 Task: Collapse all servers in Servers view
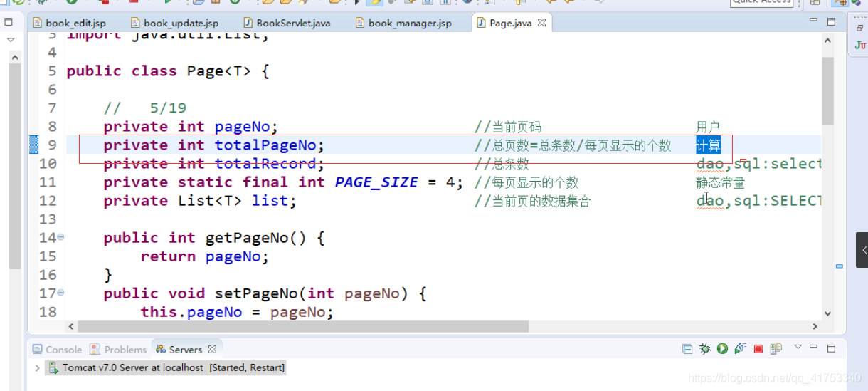(x=687, y=349)
